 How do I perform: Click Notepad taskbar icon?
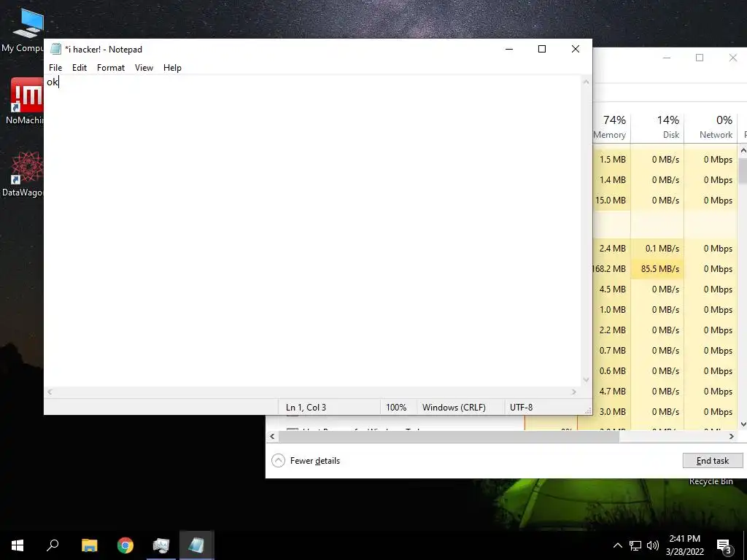point(196,545)
